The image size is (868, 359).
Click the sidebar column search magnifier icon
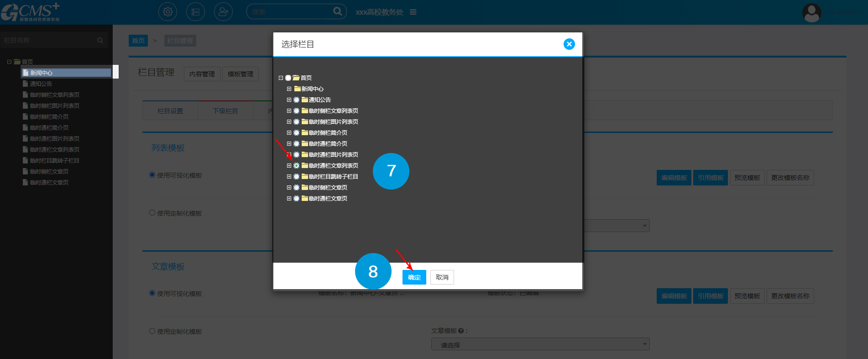pos(100,41)
